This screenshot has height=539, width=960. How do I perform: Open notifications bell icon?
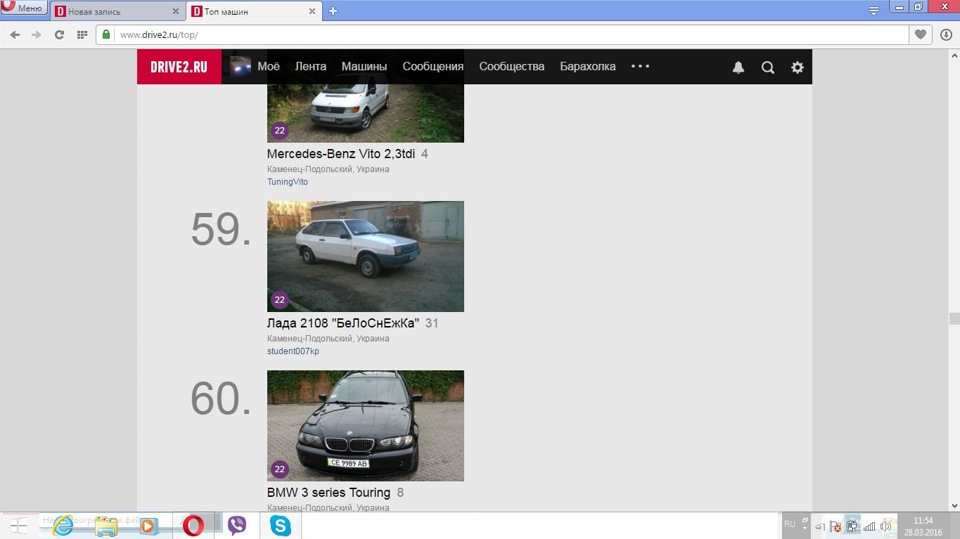click(738, 67)
